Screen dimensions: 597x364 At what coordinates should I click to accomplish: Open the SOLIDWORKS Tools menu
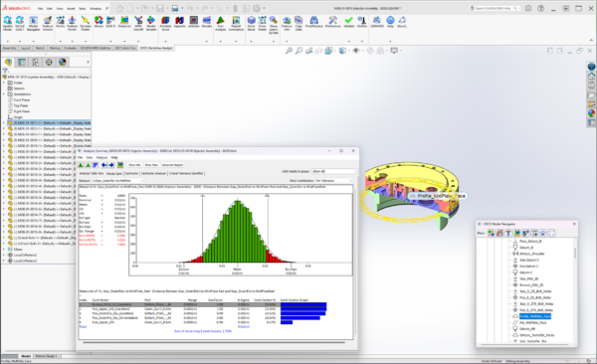(x=82, y=8)
